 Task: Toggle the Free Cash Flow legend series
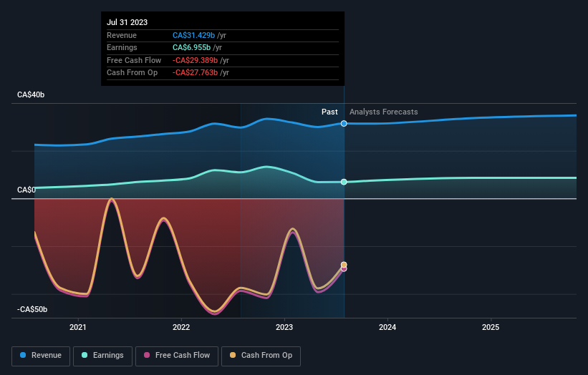click(x=177, y=356)
